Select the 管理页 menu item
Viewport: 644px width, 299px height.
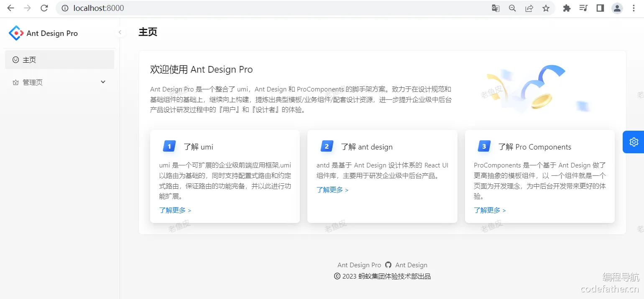[59, 82]
